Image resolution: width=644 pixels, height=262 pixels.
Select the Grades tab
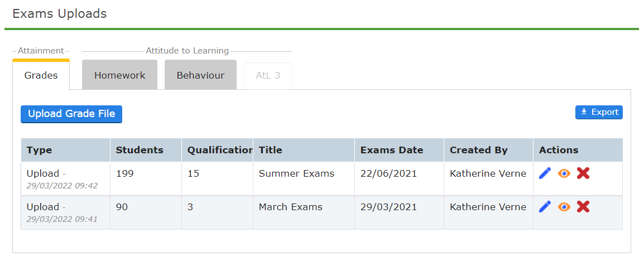point(41,75)
